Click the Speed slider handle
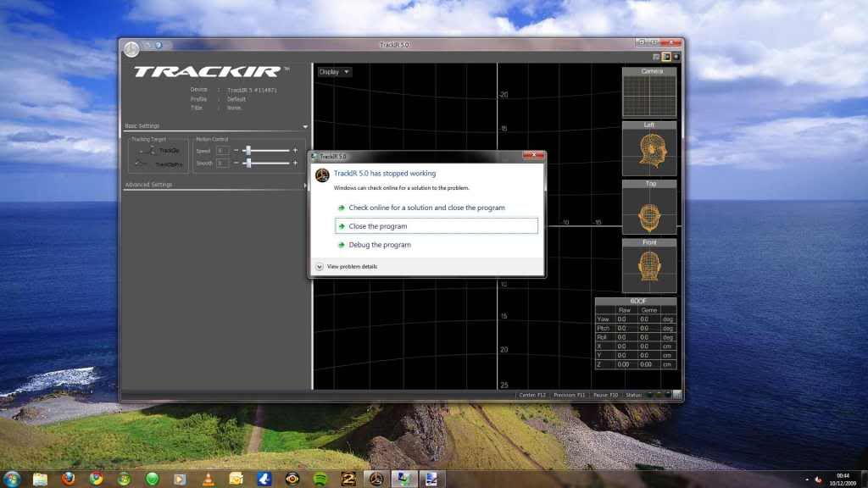This screenshot has width=868, height=488. tap(248, 151)
